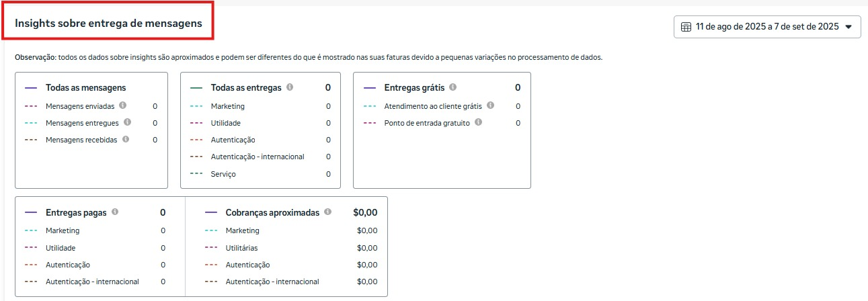This screenshot has height=301, width=868.
Task: Select Autenticação - internacional under Todas as entregas
Action: click(x=258, y=157)
